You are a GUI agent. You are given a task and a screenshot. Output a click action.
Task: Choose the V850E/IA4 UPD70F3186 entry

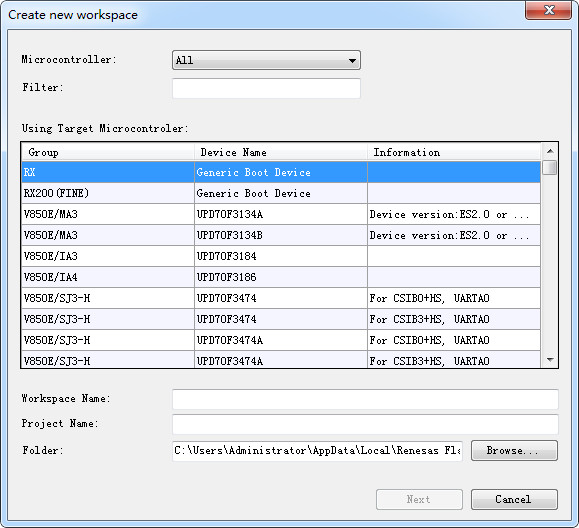click(281, 277)
